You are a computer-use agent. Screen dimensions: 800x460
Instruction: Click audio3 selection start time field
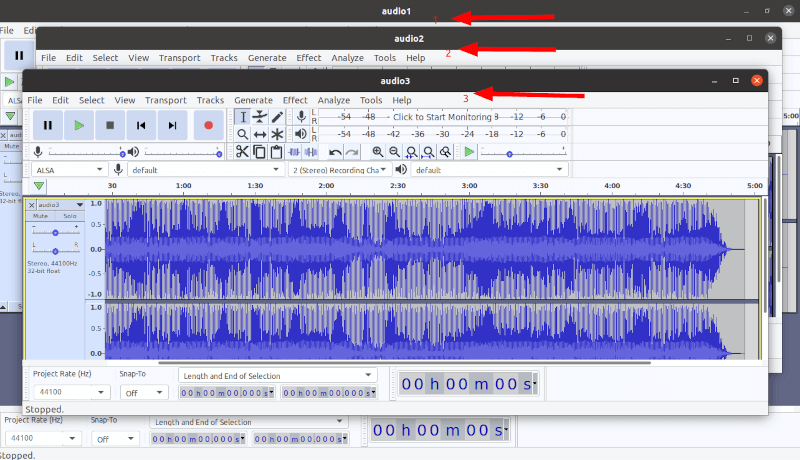[227, 393]
